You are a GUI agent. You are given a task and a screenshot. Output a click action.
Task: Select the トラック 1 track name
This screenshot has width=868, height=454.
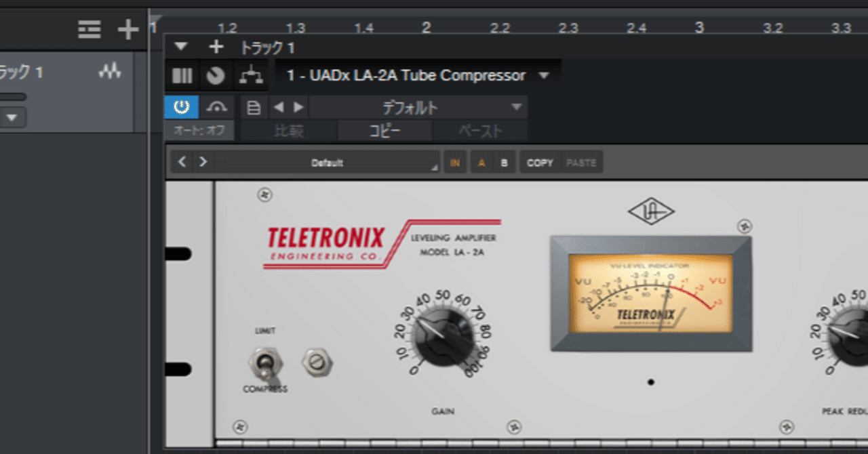(21, 71)
